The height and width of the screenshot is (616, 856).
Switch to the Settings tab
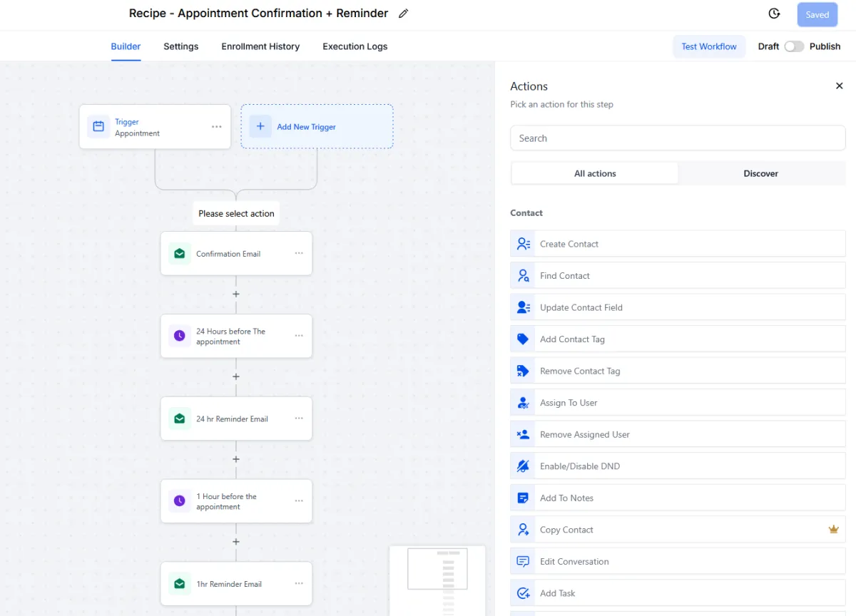181,46
